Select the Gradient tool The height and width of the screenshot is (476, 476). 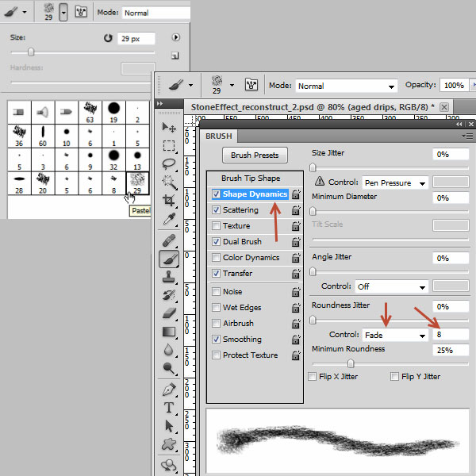coord(169,332)
